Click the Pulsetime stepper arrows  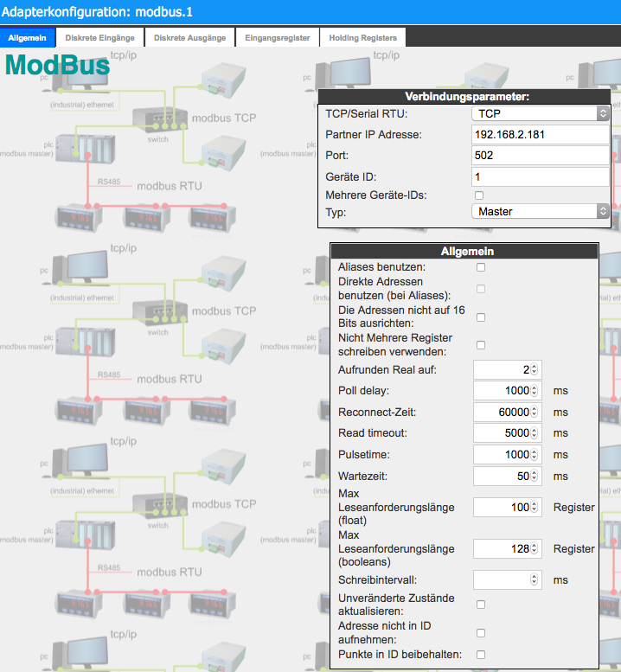pyautogui.click(x=534, y=454)
